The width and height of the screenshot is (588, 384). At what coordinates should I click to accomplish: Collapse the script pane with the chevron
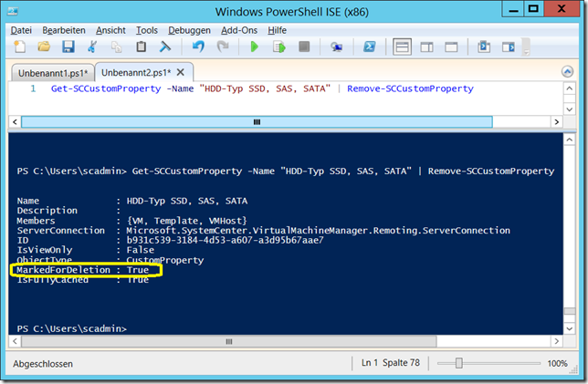(567, 71)
